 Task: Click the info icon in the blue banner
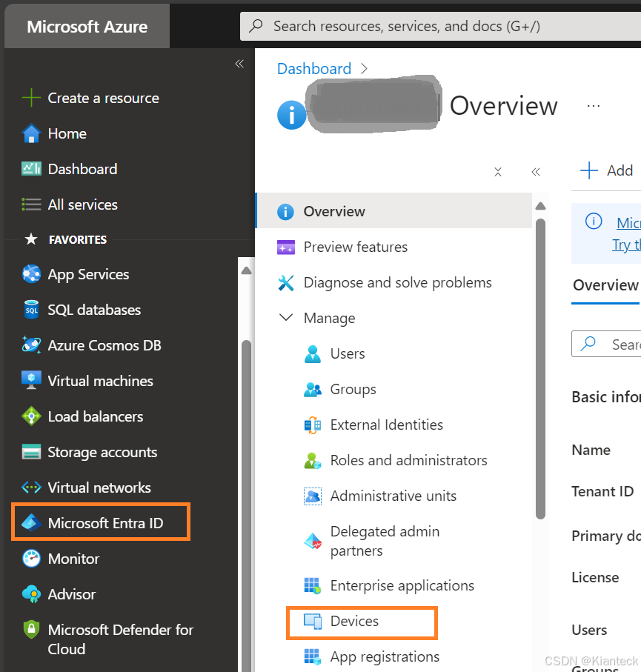[x=594, y=221]
